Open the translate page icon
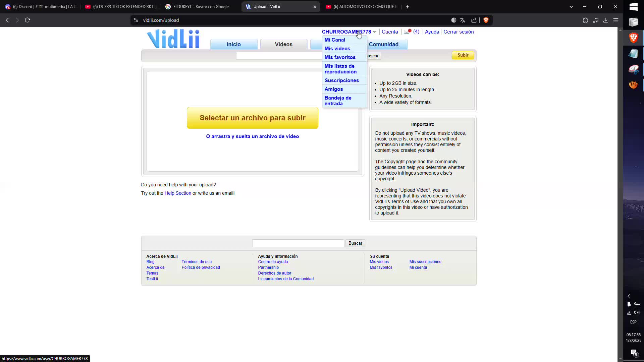The image size is (644, 362). click(x=463, y=20)
